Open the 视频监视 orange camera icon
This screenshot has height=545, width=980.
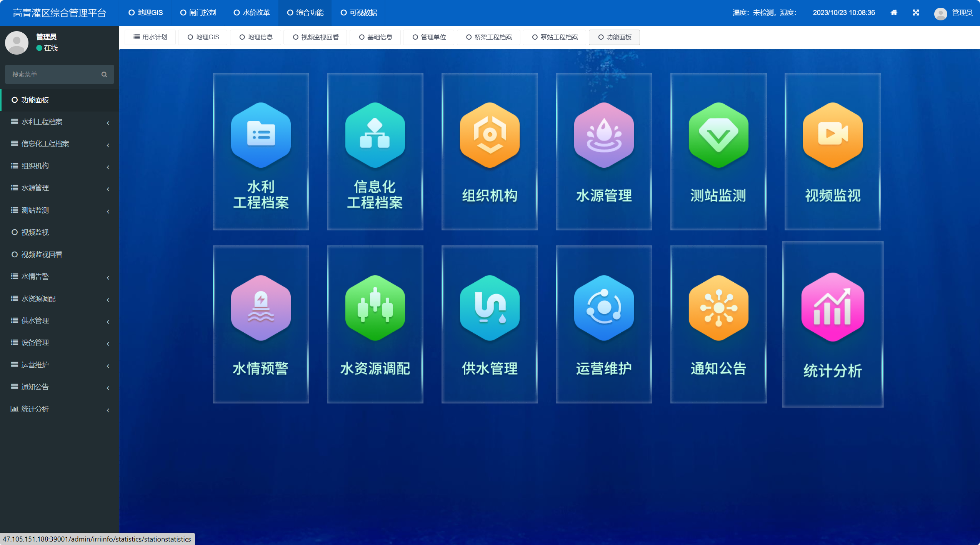coord(833,135)
